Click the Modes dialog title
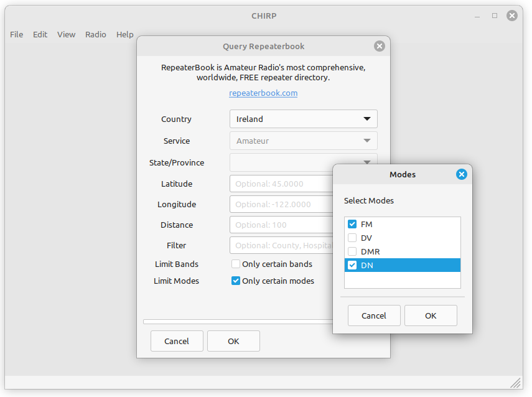The image size is (532, 397). (403, 174)
